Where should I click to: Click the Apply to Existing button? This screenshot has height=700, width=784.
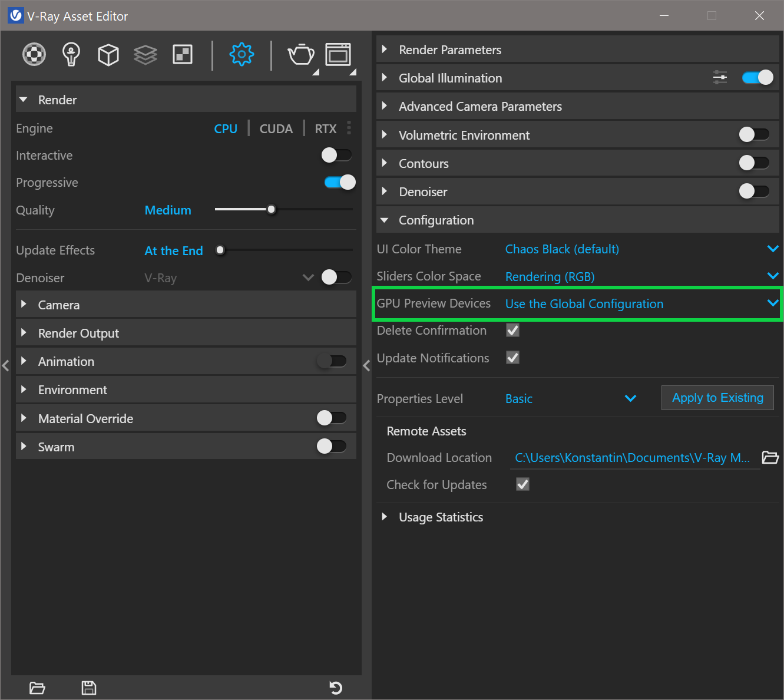[x=717, y=398]
